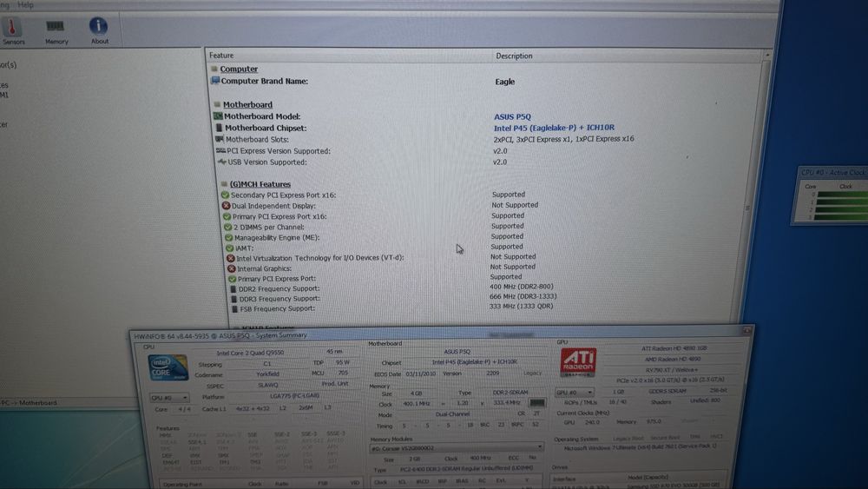The height and width of the screenshot is (489, 868).
Task: Click the red X beside Internal Graphics
Action: pos(232,268)
